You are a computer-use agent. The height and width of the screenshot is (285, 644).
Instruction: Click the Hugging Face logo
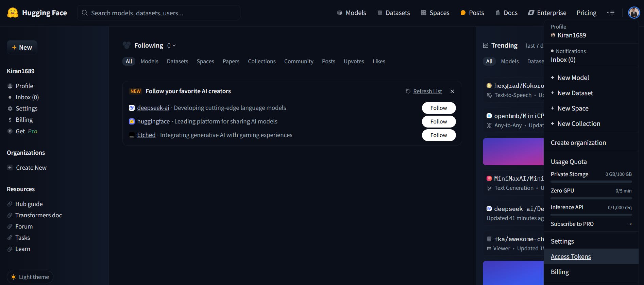[37, 13]
